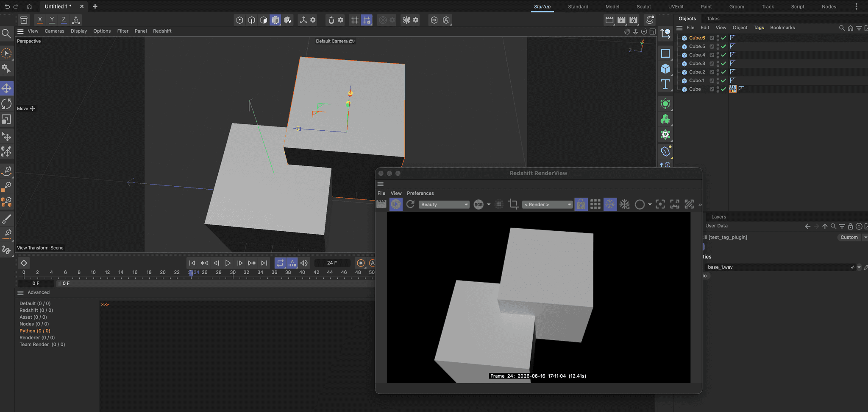Screen dimensions: 868x412
Task: Click the coordinate system icon beside Z axis
Action: tap(76, 20)
